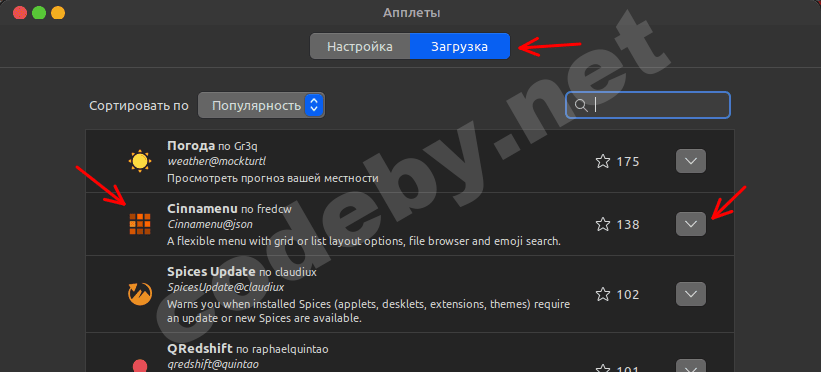Close the Апплеты window with red button
The height and width of the screenshot is (372, 821).
(20, 12)
